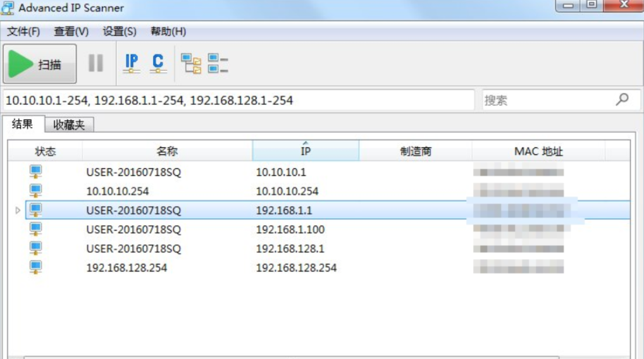Click IP cell 192.168.128.1

click(x=290, y=248)
